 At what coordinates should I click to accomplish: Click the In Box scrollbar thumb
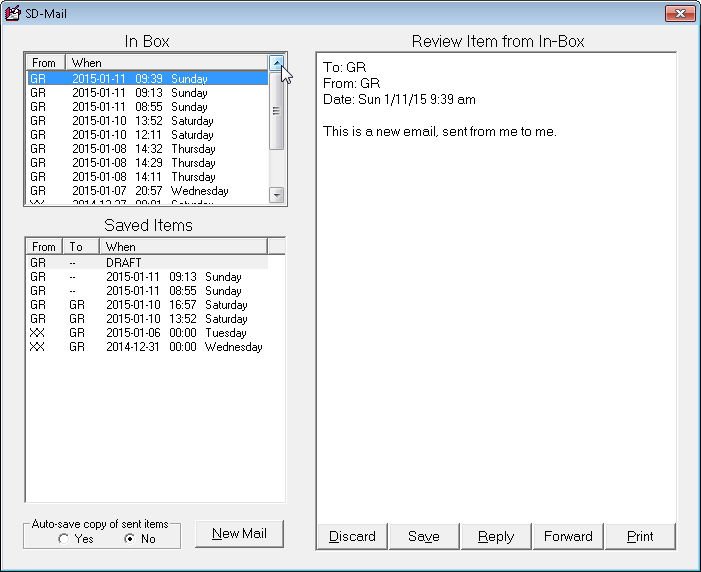coord(277,110)
